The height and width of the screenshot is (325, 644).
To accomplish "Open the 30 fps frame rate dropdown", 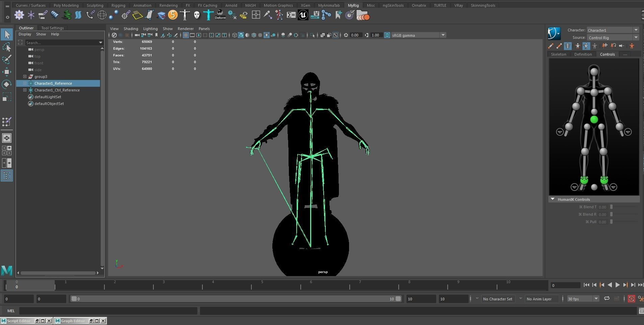I will [596, 299].
